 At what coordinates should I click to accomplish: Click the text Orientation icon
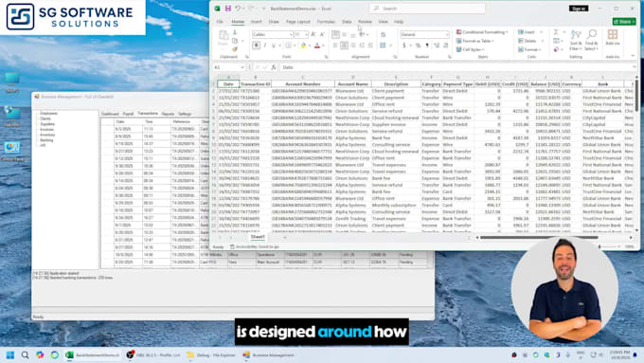362,34
